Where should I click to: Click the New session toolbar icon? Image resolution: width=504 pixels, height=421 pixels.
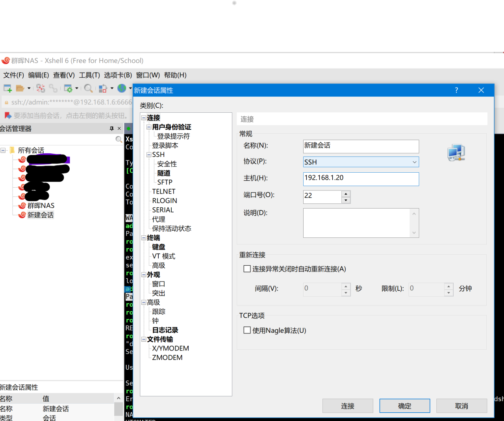7,88
